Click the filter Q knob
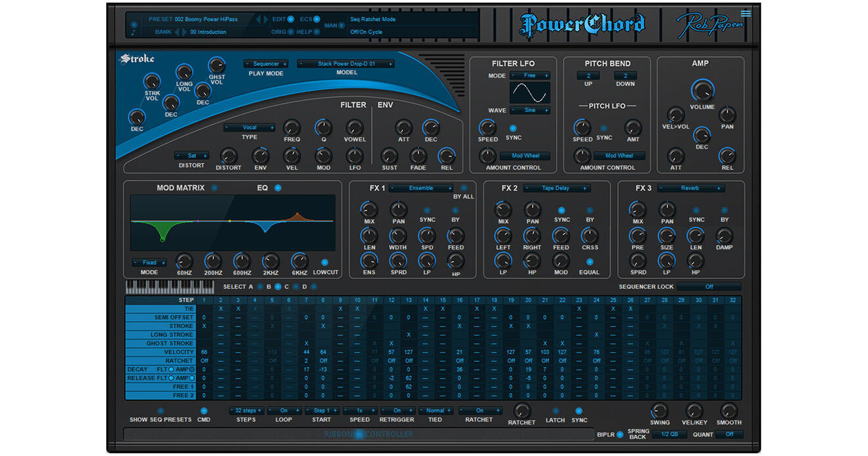868x456 pixels. click(x=323, y=127)
